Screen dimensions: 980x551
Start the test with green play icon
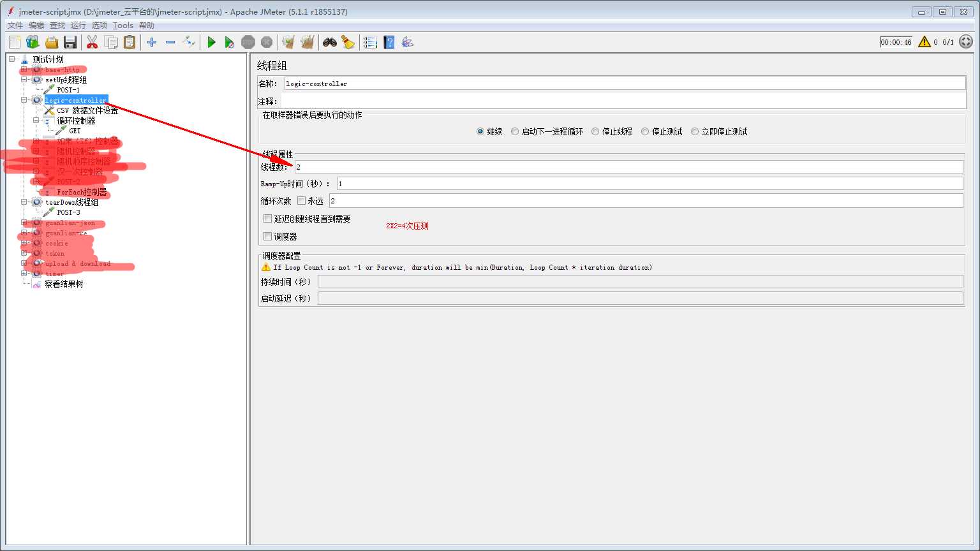[x=211, y=42]
